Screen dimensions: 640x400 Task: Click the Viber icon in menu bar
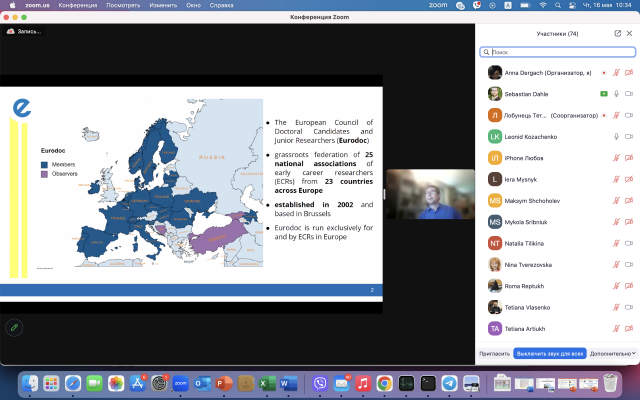pos(476,5)
